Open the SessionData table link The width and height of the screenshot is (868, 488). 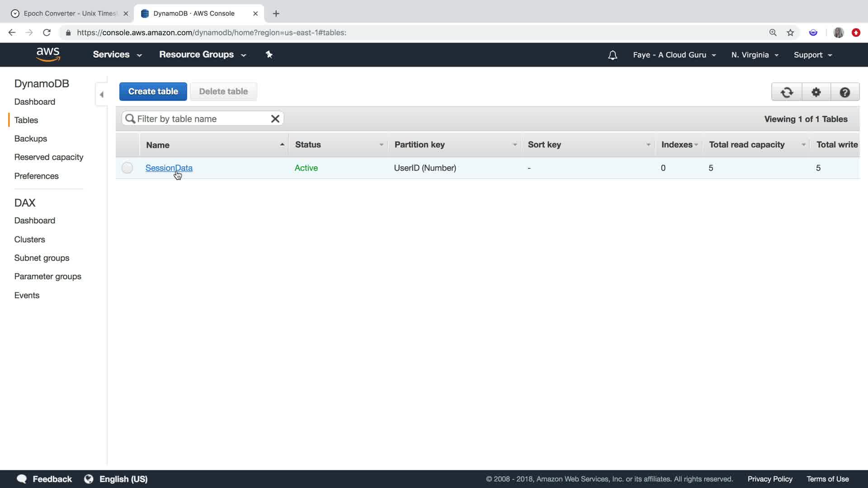tap(169, 168)
